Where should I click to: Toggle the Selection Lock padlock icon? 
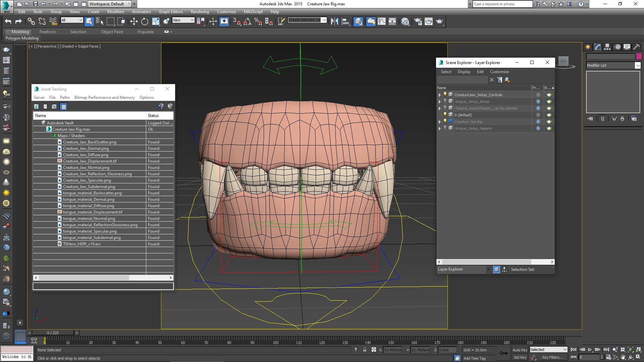click(x=365, y=350)
